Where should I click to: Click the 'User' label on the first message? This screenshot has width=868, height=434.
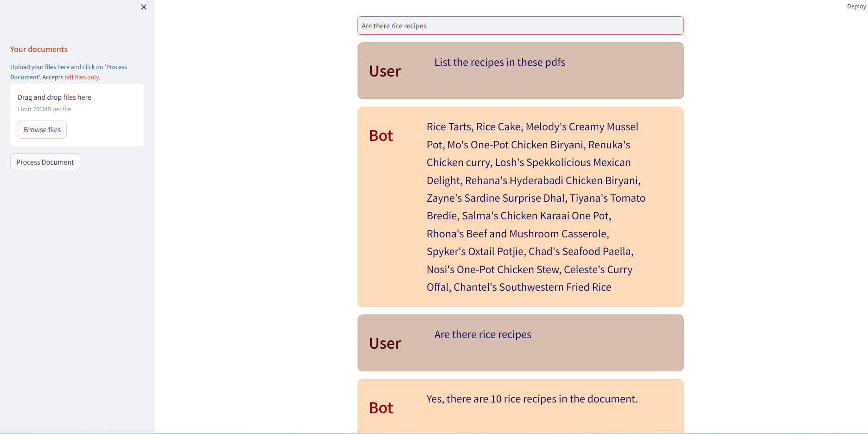[385, 70]
